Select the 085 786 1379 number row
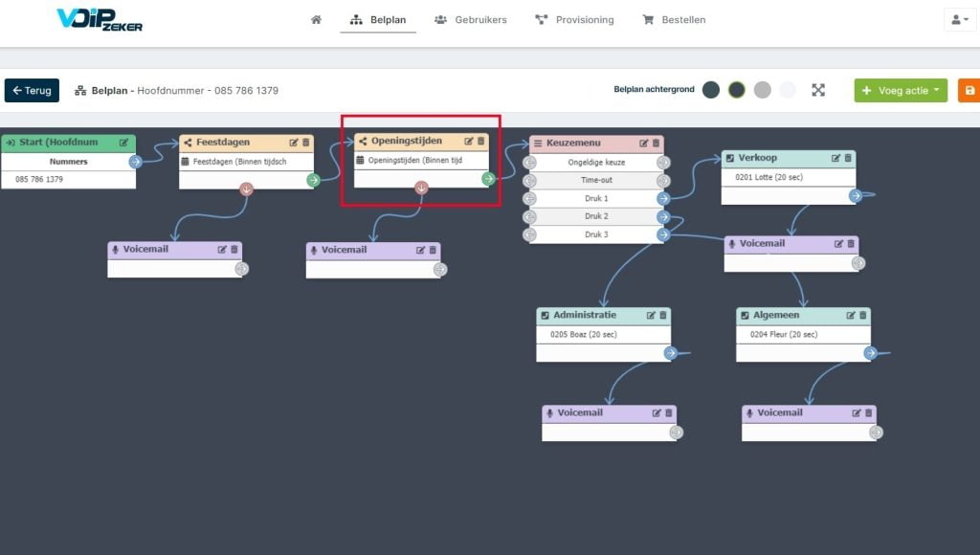 (69, 179)
